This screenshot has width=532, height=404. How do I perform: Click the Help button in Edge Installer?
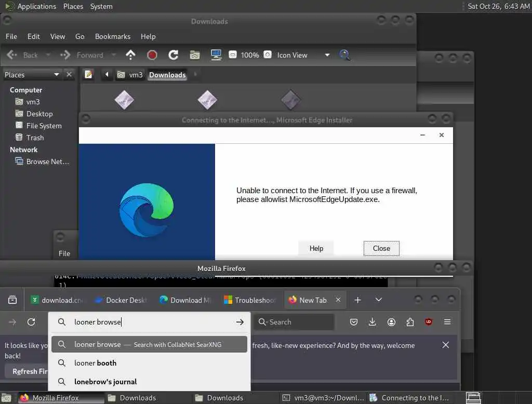tap(316, 248)
